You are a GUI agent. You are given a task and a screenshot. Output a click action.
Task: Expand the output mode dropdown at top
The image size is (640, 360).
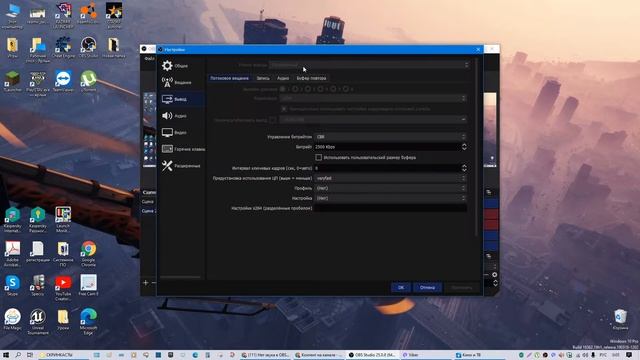click(x=369, y=65)
